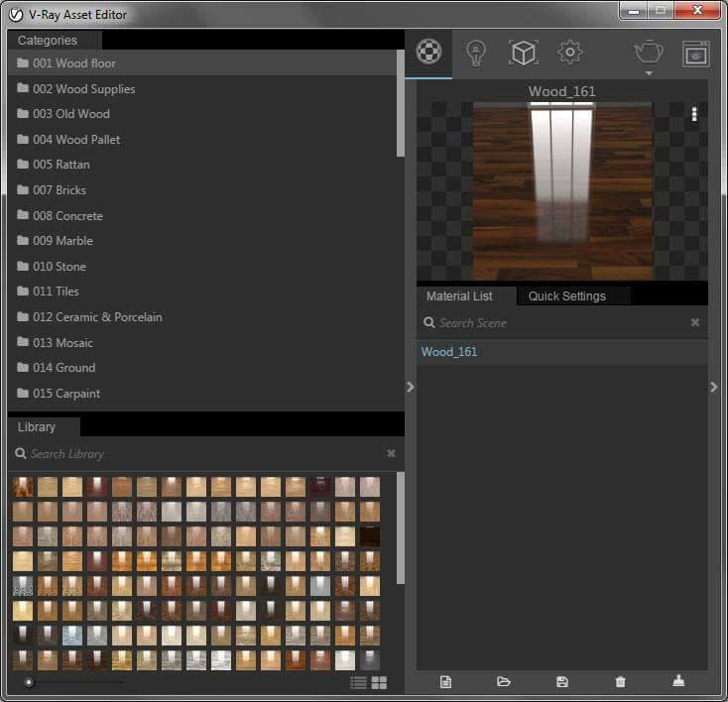This screenshot has height=702, width=728.
Task: Open the Materials tab icon
Action: (428, 52)
